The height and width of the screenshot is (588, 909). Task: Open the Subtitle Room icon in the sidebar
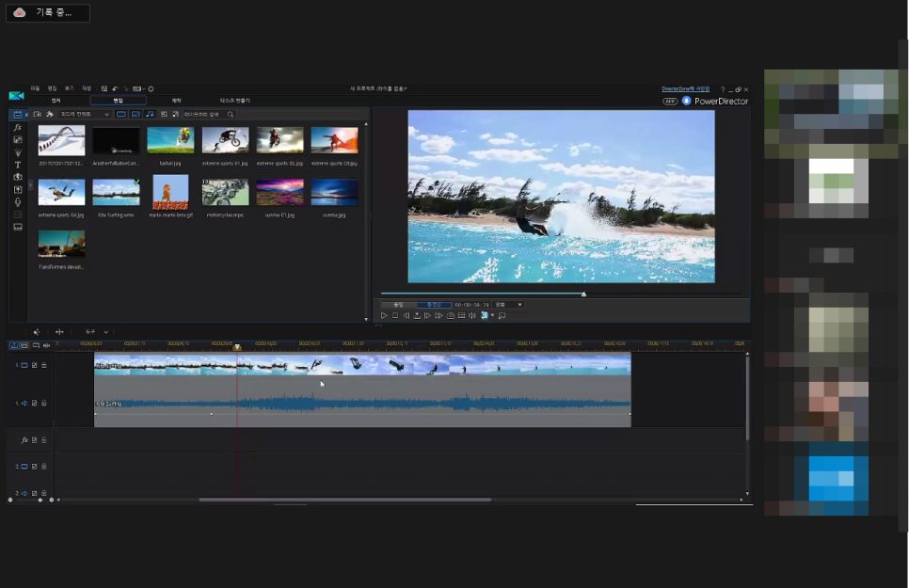coord(18,227)
